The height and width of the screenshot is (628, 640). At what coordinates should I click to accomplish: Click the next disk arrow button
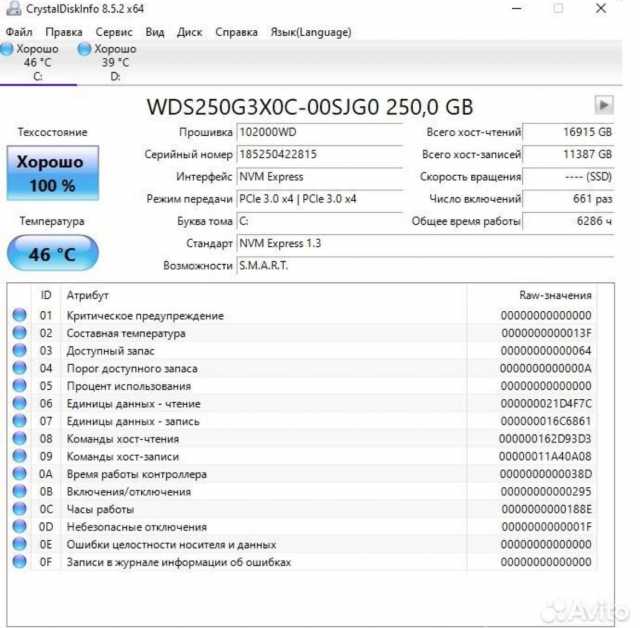click(604, 105)
